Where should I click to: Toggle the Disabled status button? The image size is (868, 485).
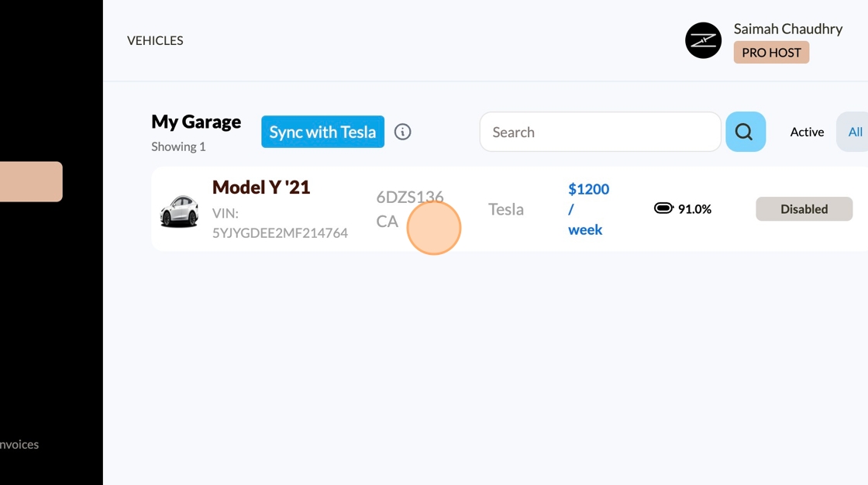(x=804, y=209)
